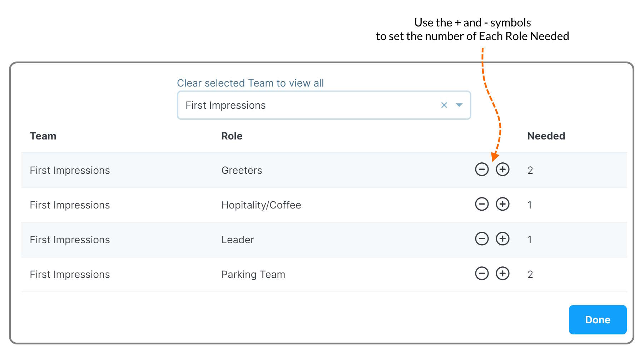Click the Team column header
The width and height of the screenshot is (644, 353).
pyautogui.click(x=43, y=136)
